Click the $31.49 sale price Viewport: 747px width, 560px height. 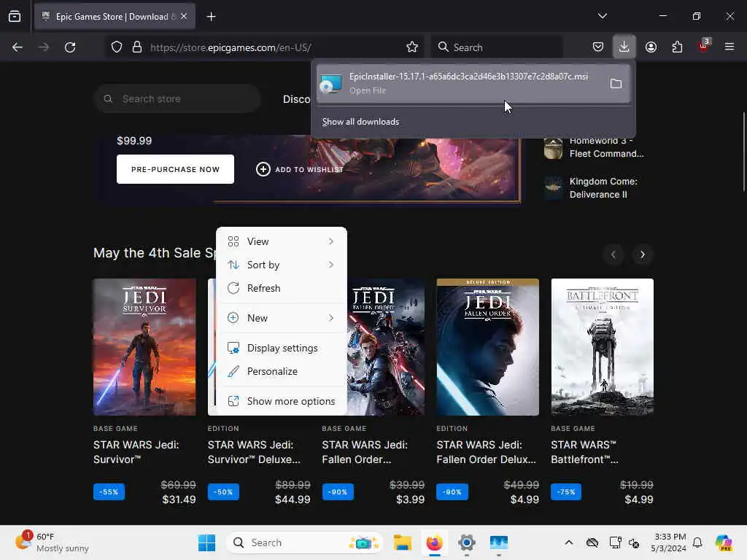pyautogui.click(x=179, y=499)
